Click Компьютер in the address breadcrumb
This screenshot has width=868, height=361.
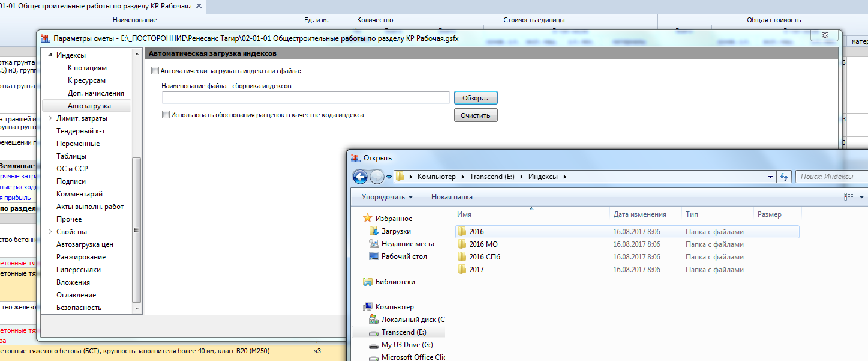437,177
